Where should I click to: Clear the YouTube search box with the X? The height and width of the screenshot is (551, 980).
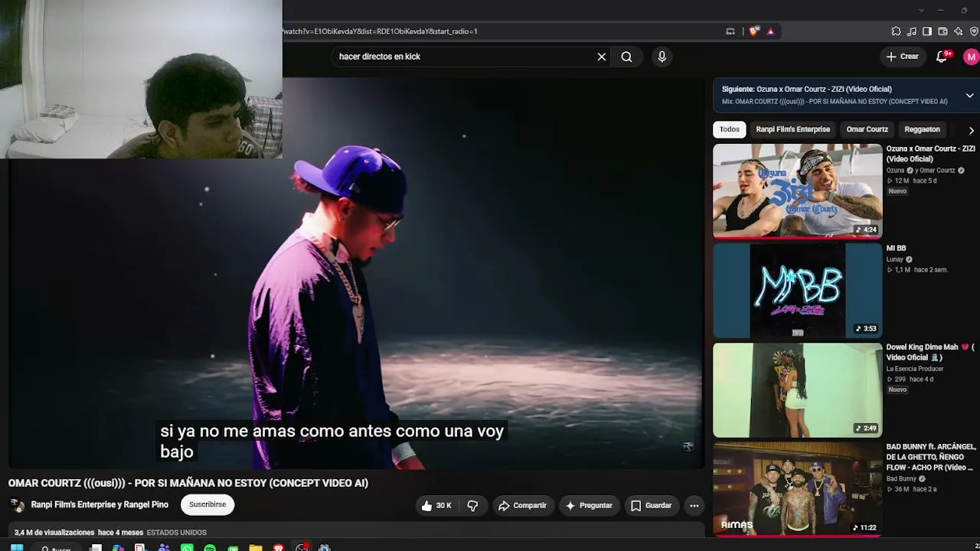click(x=602, y=57)
